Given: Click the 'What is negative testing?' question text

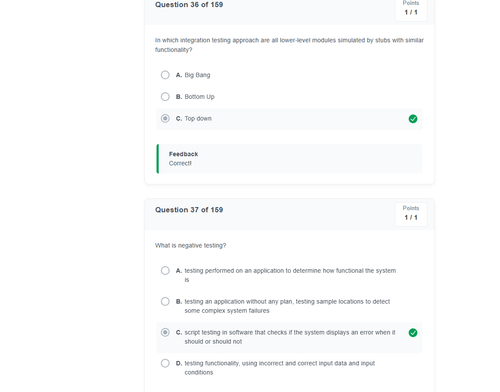Looking at the screenshot, I should (190, 245).
